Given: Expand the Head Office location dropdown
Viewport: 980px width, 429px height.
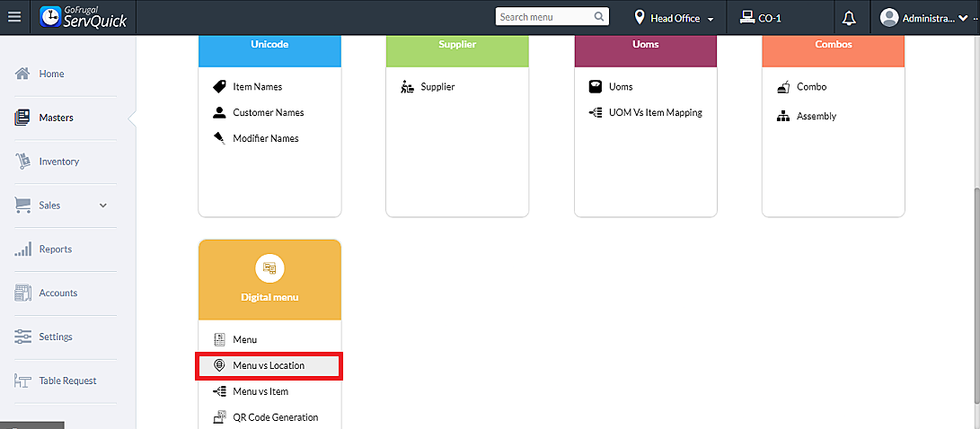Looking at the screenshot, I should point(674,18).
